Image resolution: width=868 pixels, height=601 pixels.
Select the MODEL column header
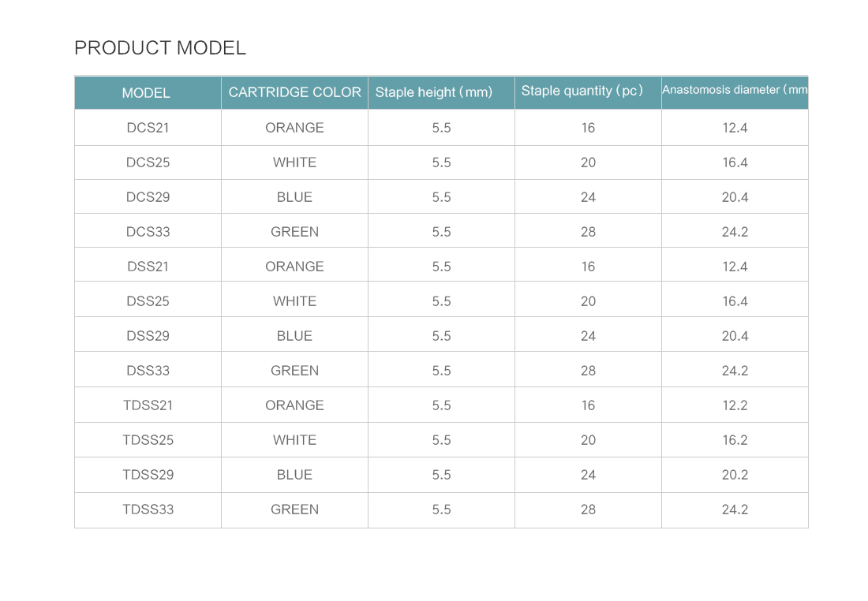tap(146, 93)
